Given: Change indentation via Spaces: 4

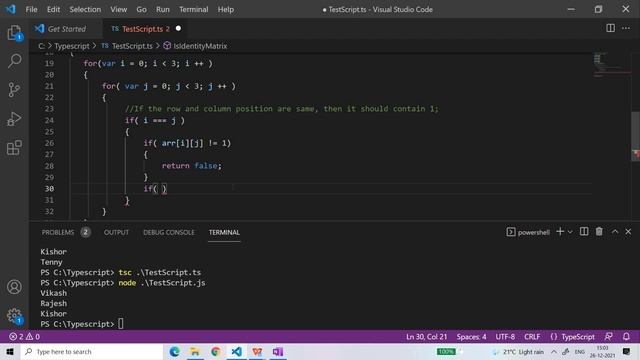Looking at the screenshot, I should [x=471, y=337].
